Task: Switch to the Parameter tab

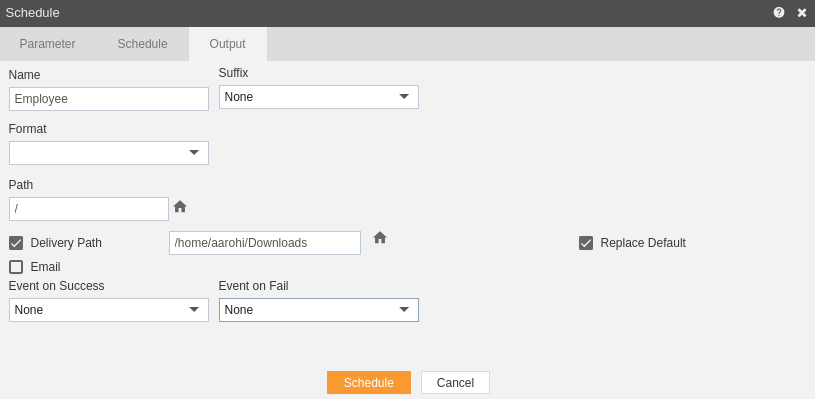Action: click(x=47, y=44)
